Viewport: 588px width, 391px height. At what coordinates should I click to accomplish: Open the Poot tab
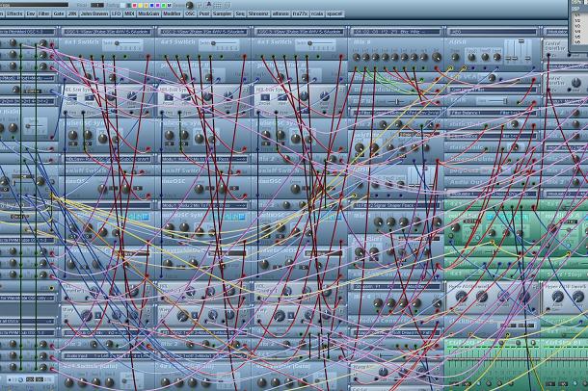pyautogui.click(x=204, y=13)
